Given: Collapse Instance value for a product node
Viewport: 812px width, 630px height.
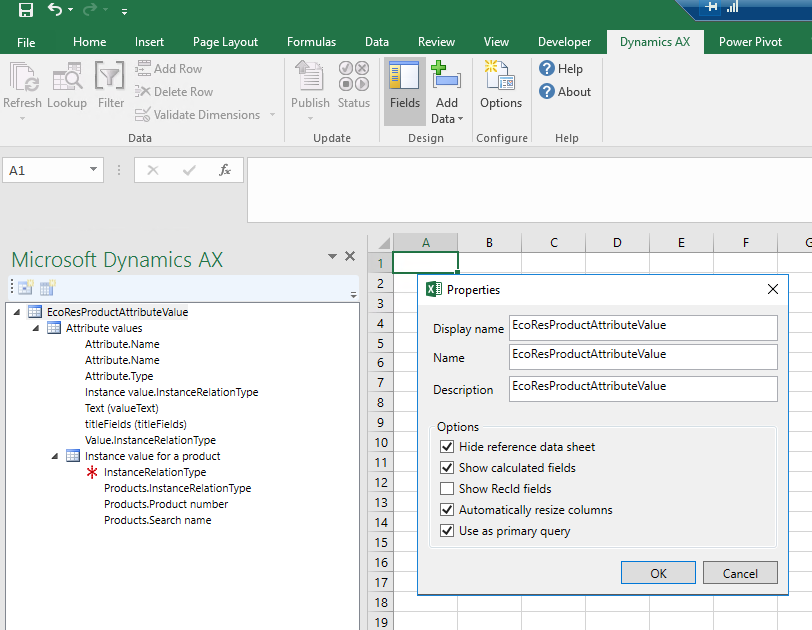Looking at the screenshot, I should coord(55,456).
